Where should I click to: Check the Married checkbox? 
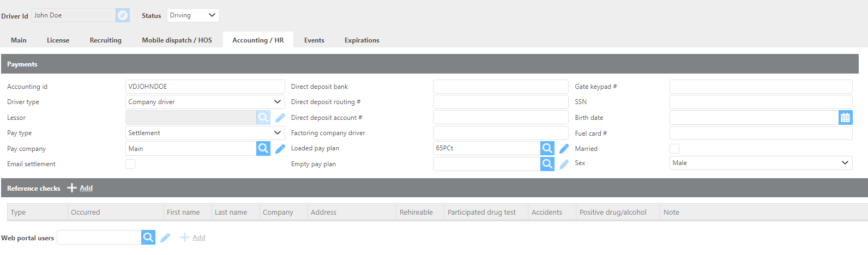674,149
